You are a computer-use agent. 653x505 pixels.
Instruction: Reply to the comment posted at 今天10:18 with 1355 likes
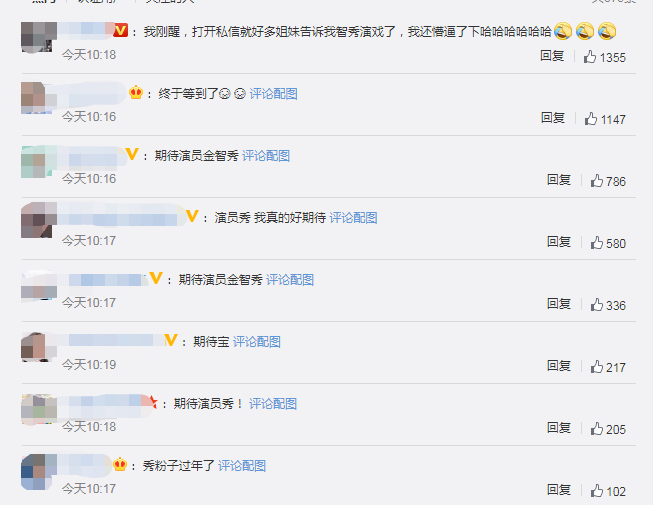pos(552,56)
